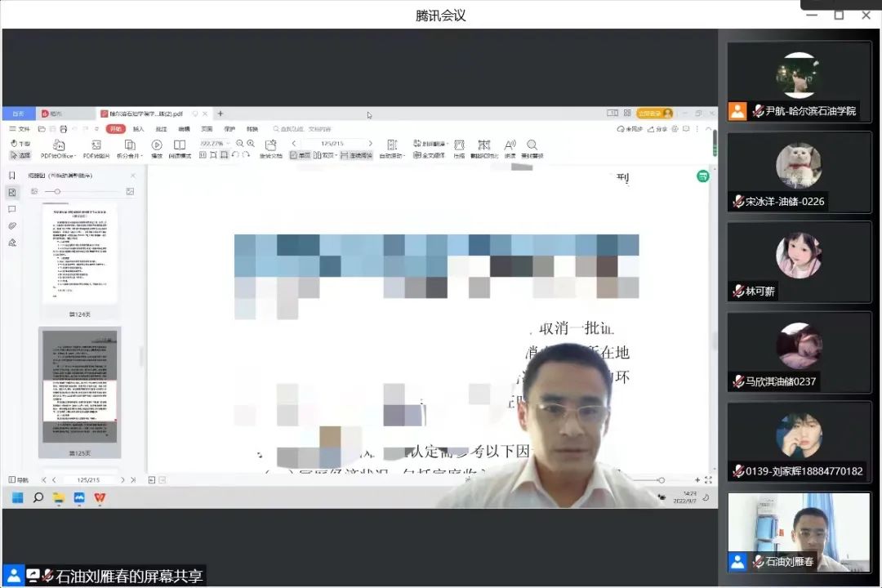
Task: Toggle continuous reading mode
Action: [x=356, y=155]
